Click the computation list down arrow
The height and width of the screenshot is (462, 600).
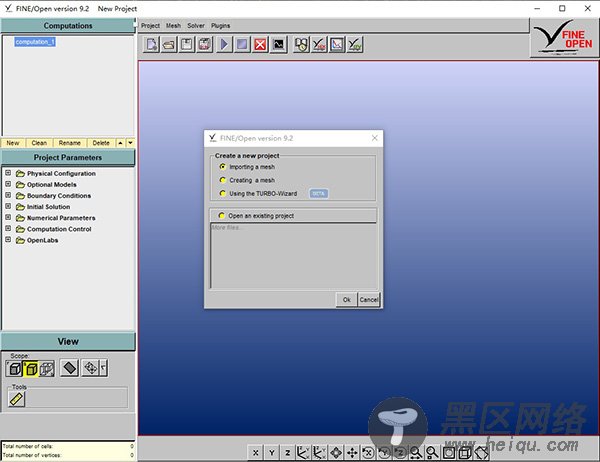tap(130, 143)
